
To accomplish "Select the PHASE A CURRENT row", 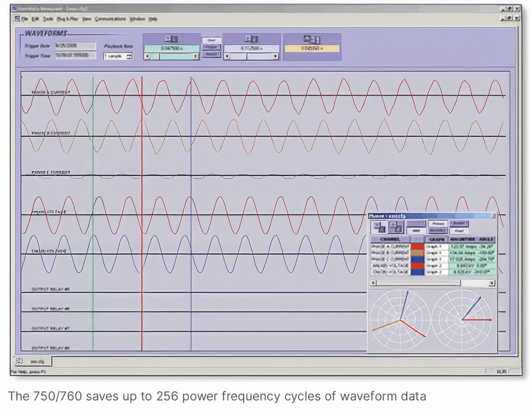I will coord(433,247).
